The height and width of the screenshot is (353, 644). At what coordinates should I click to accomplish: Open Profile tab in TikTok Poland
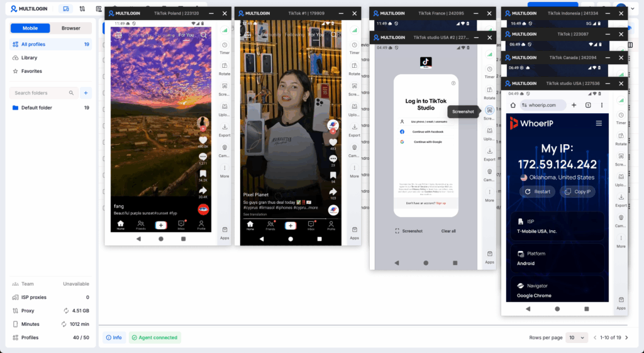[201, 225]
